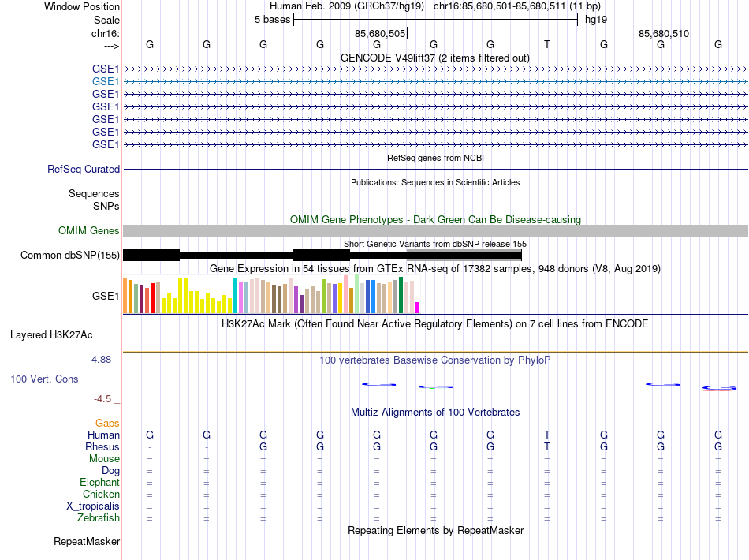Select the Human species label
Image resolution: width=749 pixels, height=560 pixels.
[103, 435]
